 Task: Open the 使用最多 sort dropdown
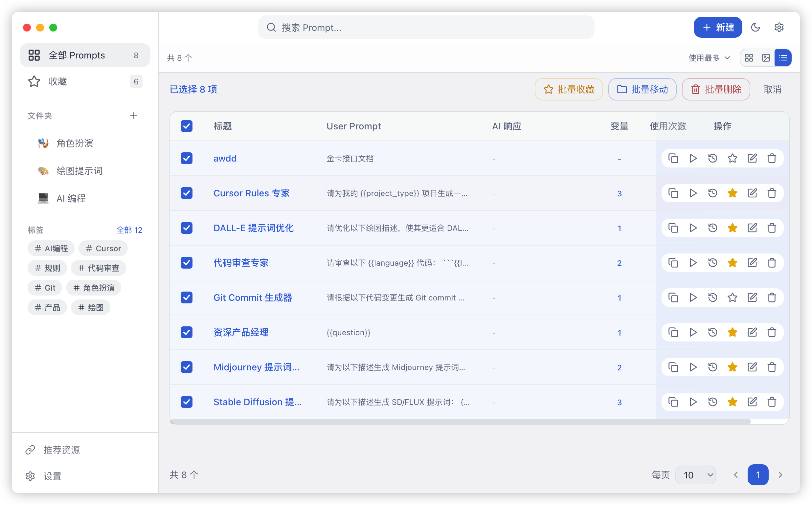pyautogui.click(x=709, y=57)
